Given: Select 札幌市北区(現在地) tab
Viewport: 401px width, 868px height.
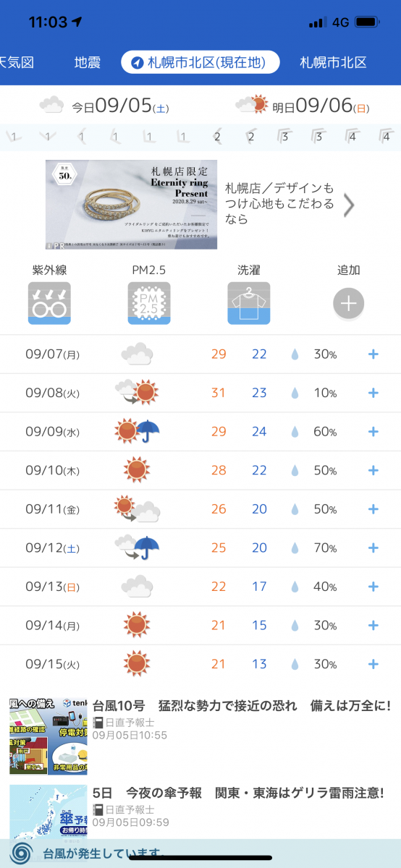Looking at the screenshot, I should 200,62.
